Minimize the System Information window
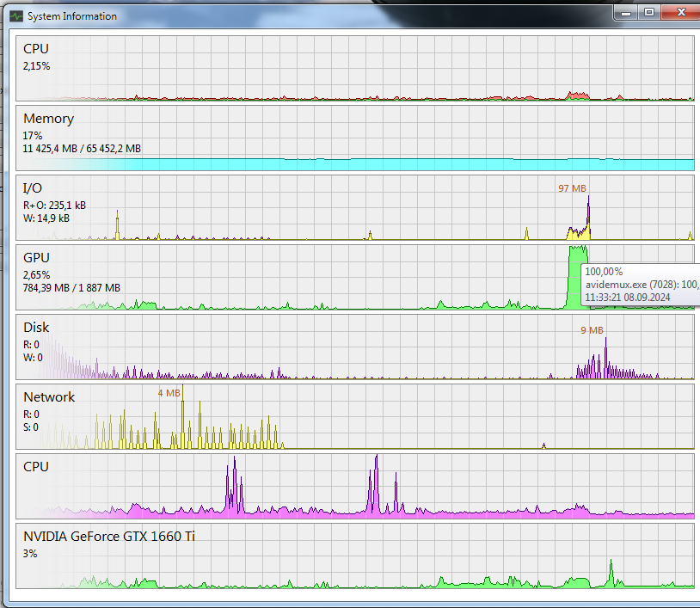 point(626,14)
